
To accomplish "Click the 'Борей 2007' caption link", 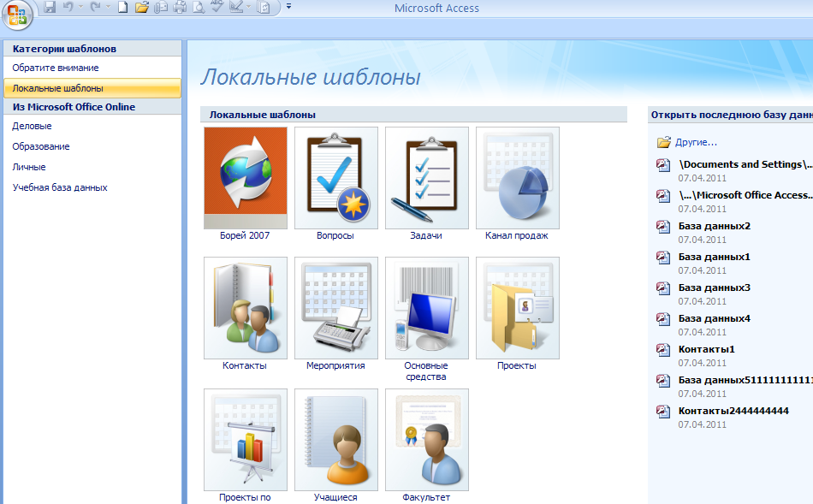I will (x=245, y=235).
